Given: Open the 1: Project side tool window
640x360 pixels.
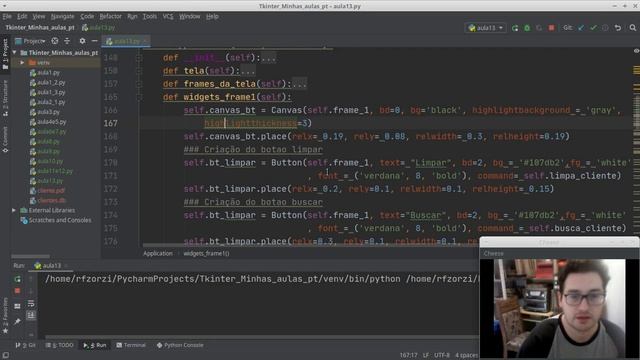Looking at the screenshot, I should click(x=5, y=54).
